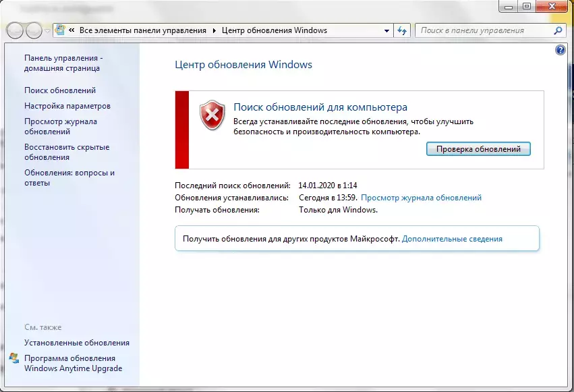Click the 'Сегодня в 13:59.' install time
Screen dimensions: 574x392
(x=328, y=198)
